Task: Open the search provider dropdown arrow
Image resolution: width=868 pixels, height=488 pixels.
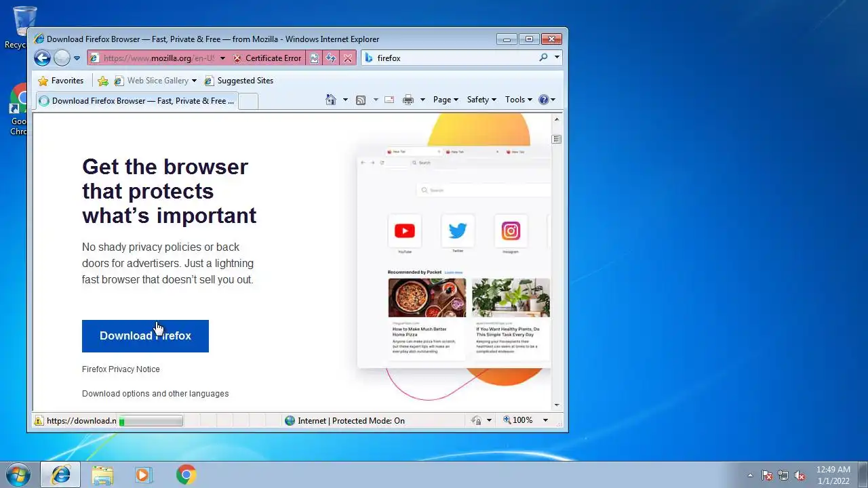Action: [x=557, y=58]
